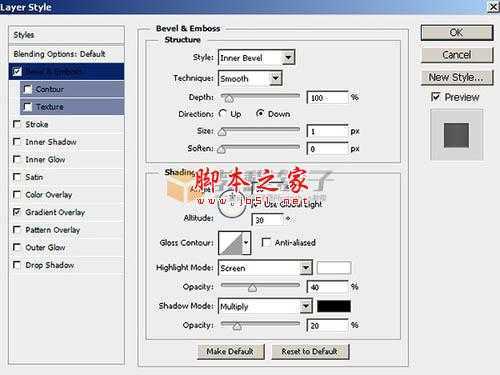Screen dimensions: 500x375
Task: Enable the Texture checkbox
Action: (28, 107)
